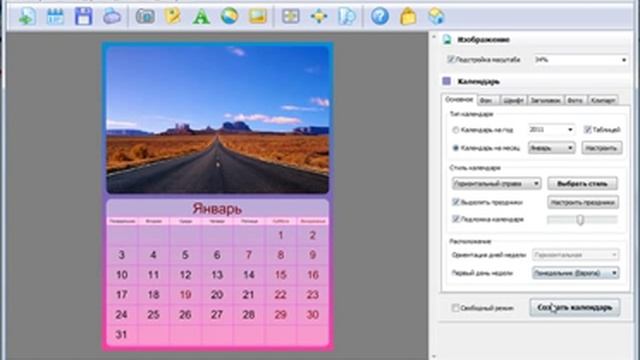Screen dimensions: 640x360
Task: Toggle the Подложка календаря checkbox
Action: (456, 219)
